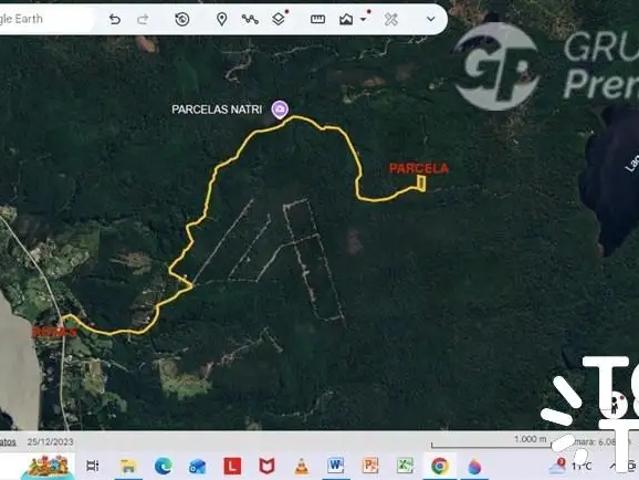Open the map style landscape icon
Image resolution: width=639 pixels, height=480 pixels.
point(346,19)
